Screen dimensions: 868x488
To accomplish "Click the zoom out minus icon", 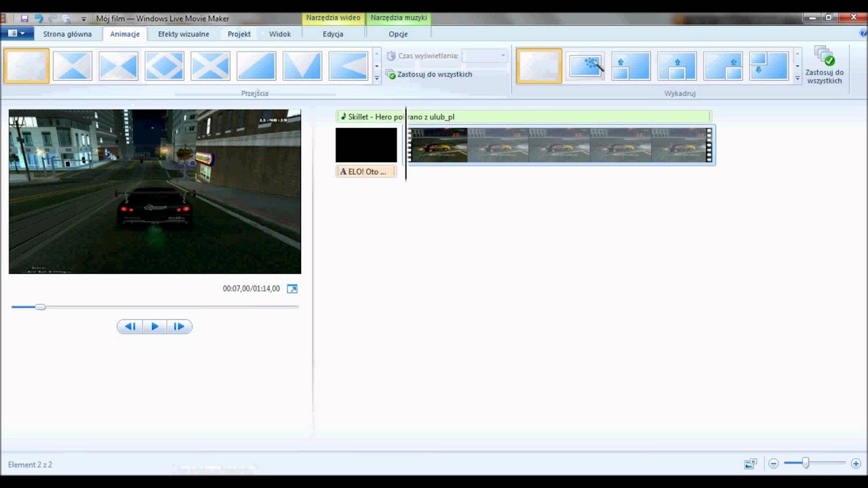I will [x=773, y=464].
